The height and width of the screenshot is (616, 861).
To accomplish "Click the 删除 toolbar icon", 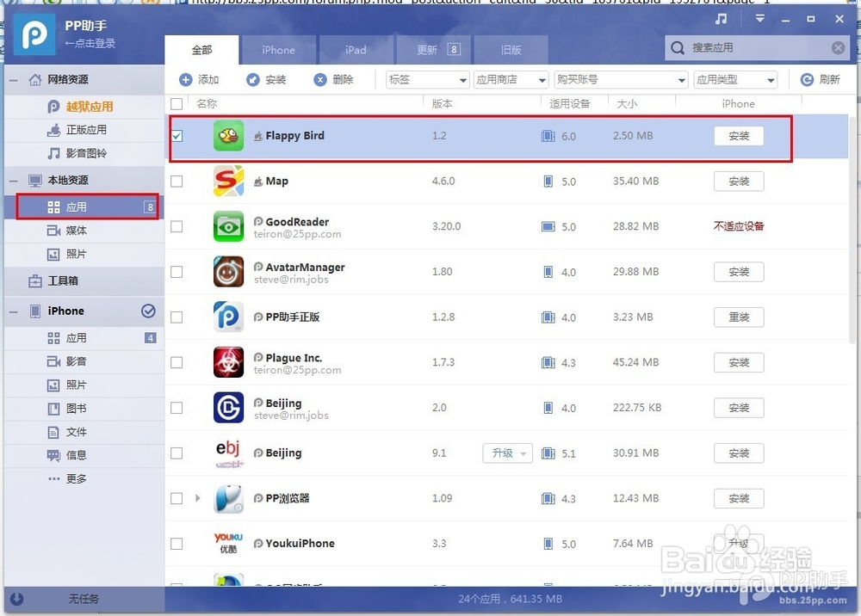I will [x=320, y=79].
